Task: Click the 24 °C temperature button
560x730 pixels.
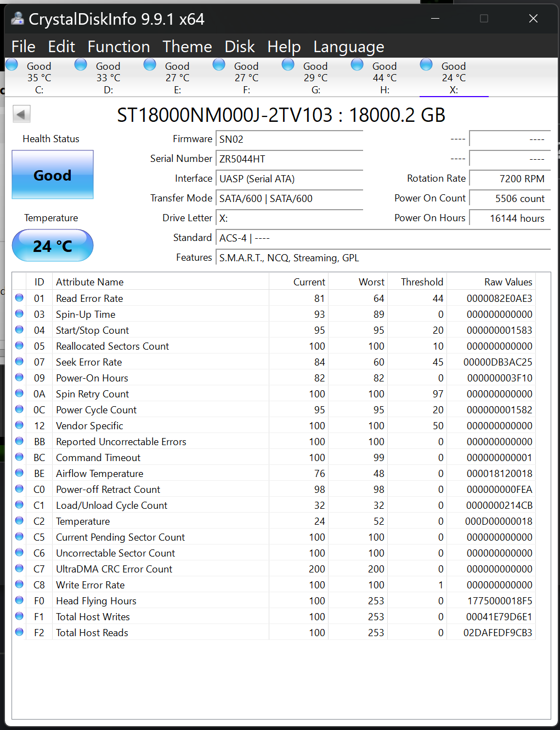Action: [53, 245]
